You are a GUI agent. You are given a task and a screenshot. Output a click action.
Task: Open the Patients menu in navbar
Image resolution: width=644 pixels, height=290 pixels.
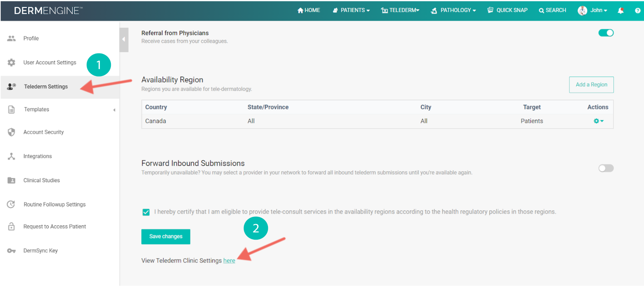pyautogui.click(x=351, y=10)
